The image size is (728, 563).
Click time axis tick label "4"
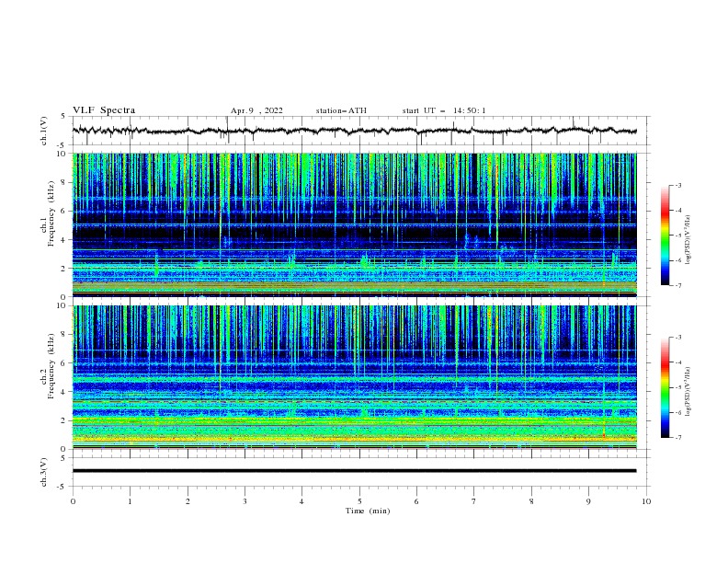tap(301, 501)
